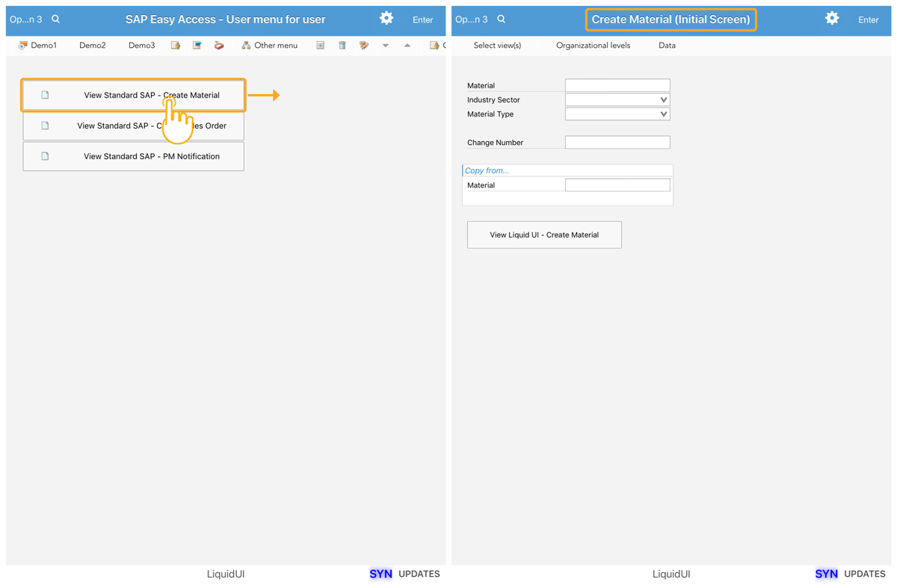Click the red icon left of Other menu

219,46
